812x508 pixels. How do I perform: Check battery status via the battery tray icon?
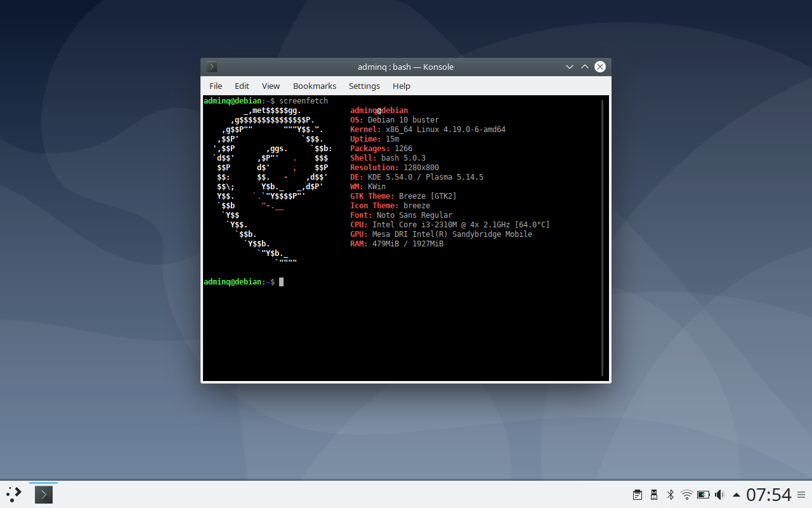[x=703, y=494]
